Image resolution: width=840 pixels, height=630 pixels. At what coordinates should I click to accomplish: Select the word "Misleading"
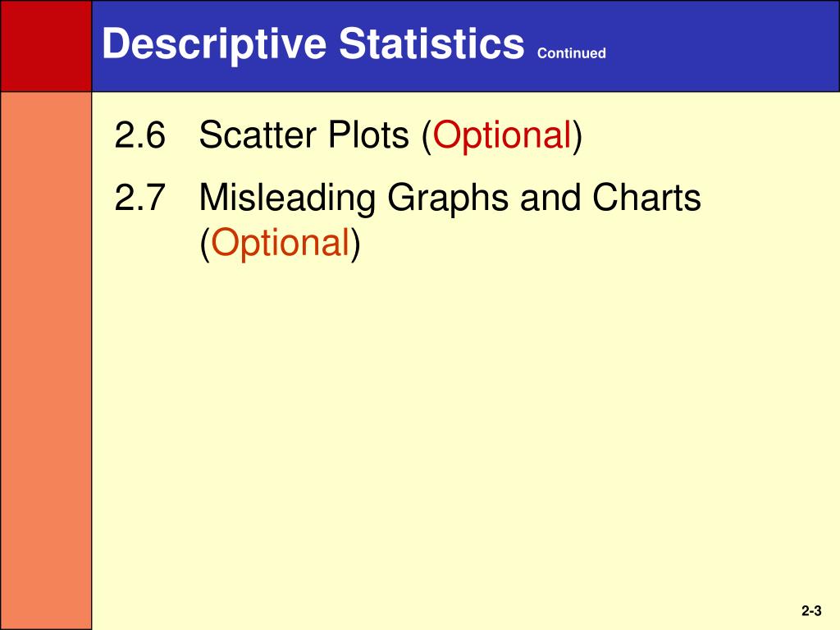pos(287,199)
